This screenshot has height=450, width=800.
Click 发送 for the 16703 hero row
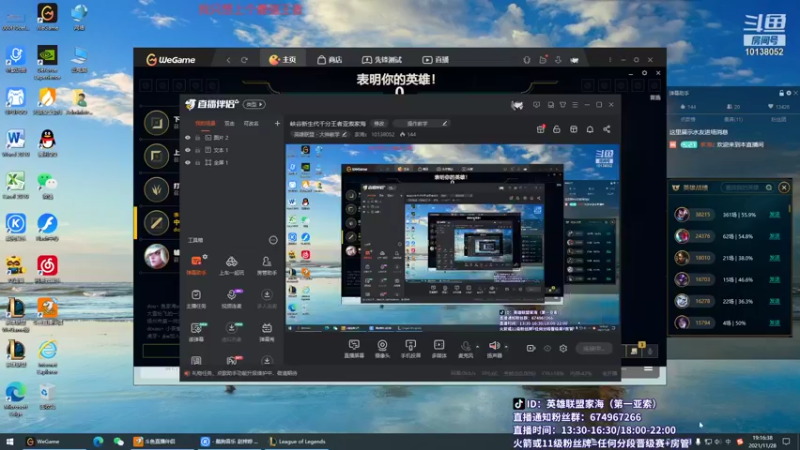pyautogui.click(x=774, y=280)
